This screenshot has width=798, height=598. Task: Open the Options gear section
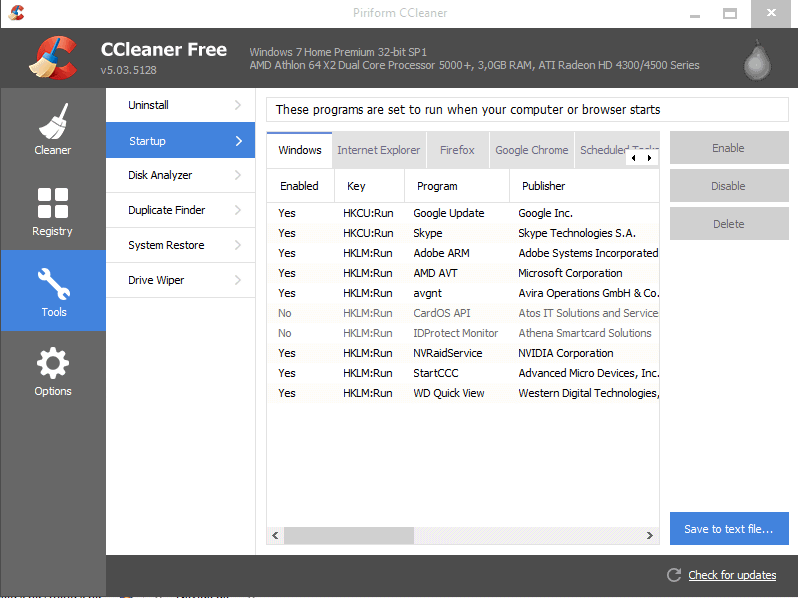pyautogui.click(x=53, y=372)
